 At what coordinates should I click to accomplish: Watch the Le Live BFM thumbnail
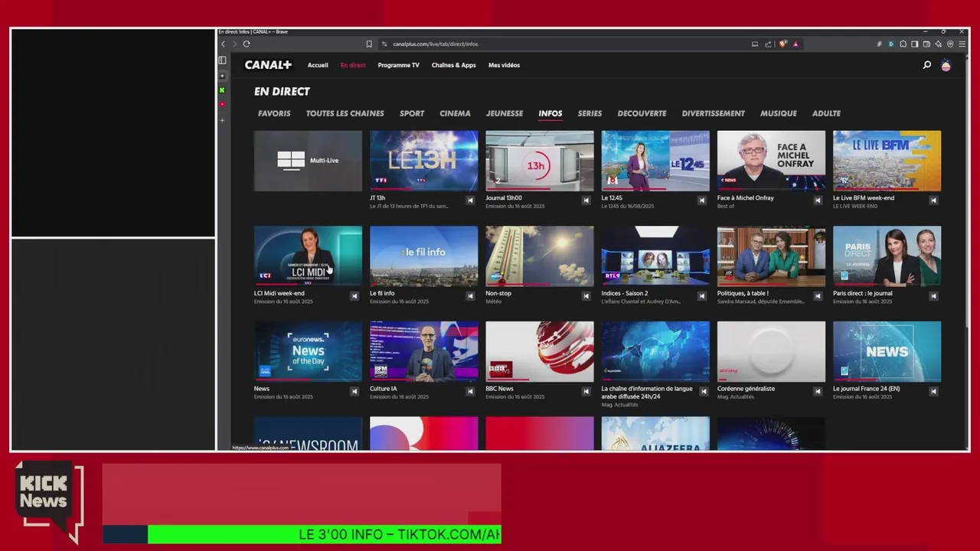(x=887, y=161)
